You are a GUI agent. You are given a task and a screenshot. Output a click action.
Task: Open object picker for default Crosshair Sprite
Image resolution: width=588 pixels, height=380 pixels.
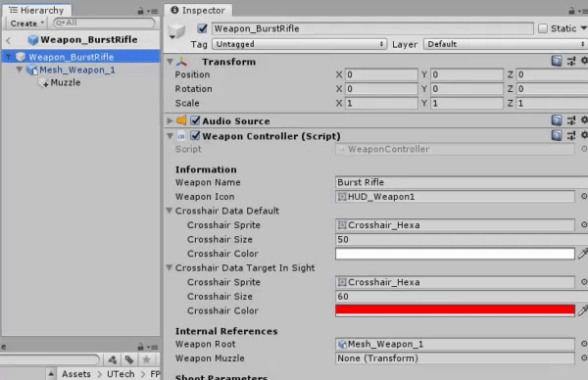[x=584, y=224]
